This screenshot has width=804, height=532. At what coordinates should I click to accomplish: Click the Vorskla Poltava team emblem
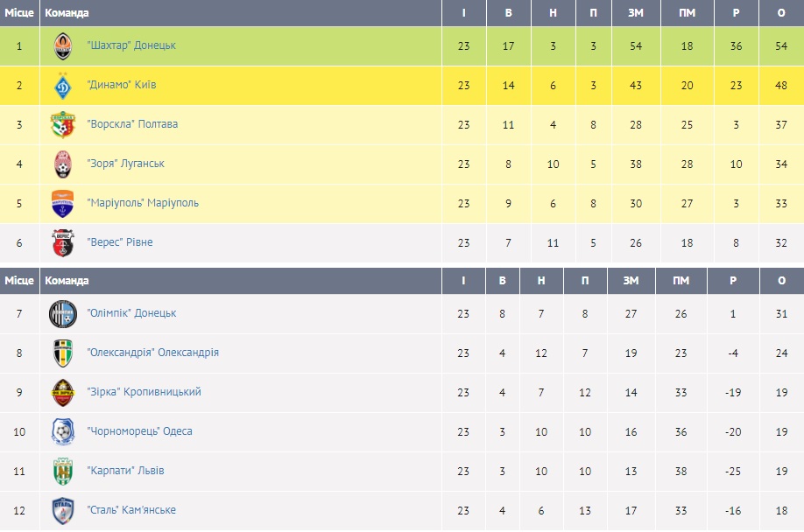tap(63, 124)
